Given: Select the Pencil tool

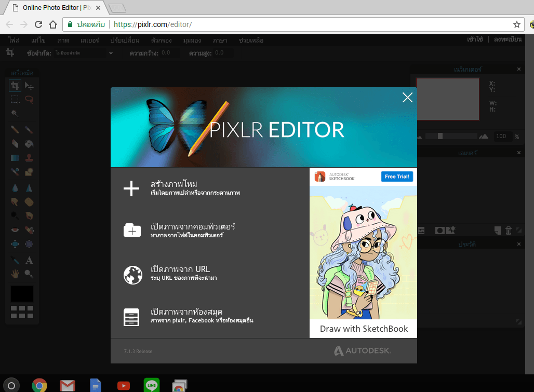Looking at the screenshot, I should click(15, 130).
